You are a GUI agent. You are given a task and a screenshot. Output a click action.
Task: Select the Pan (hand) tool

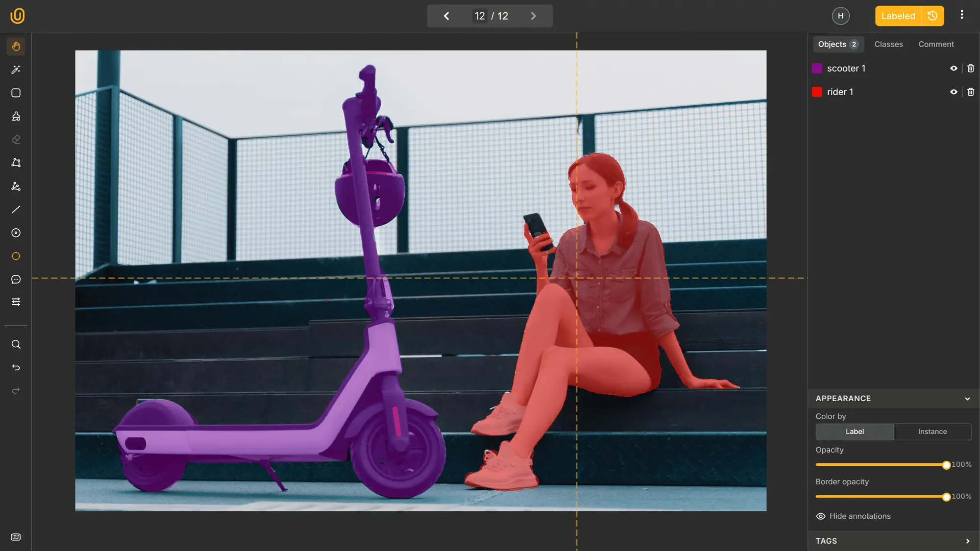(x=16, y=46)
